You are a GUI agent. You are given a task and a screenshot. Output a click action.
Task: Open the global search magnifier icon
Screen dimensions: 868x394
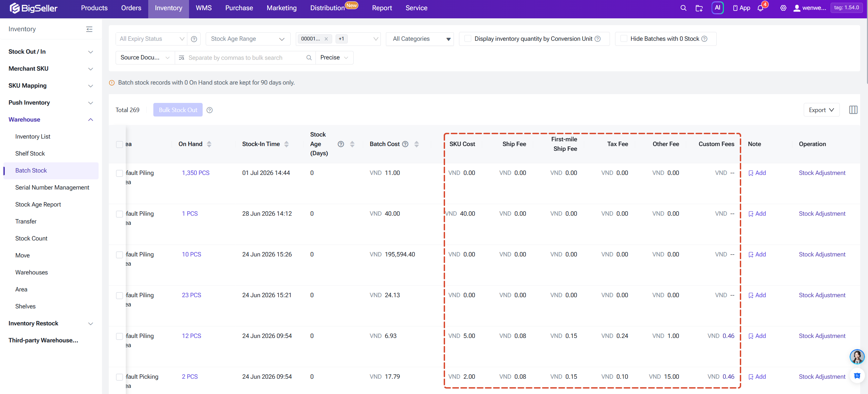click(683, 8)
